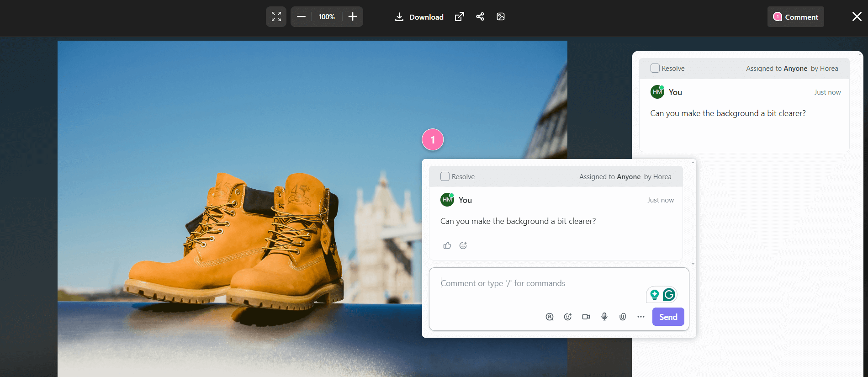This screenshot has height=377, width=868.
Task: Click the 100% zoom level value
Action: pyautogui.click(x=327, y=17)
